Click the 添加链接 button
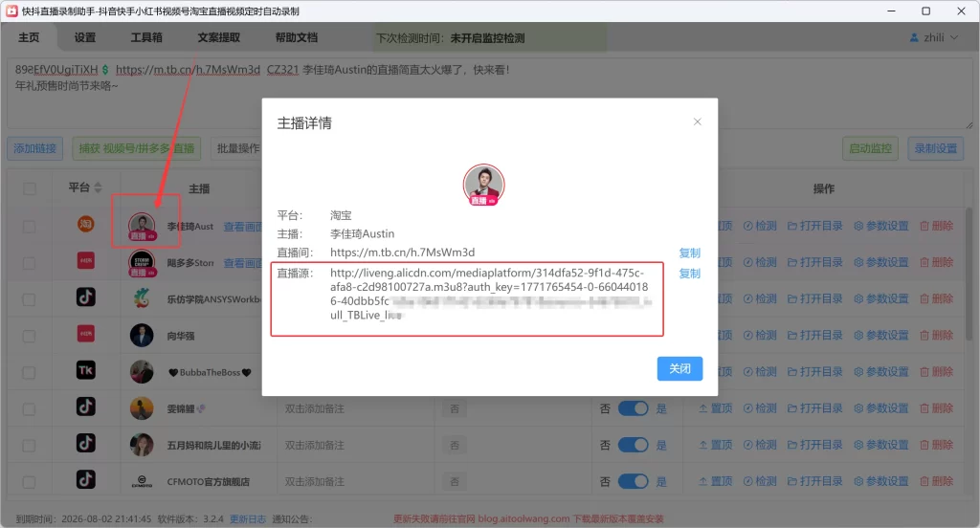Viewport: 980px width, 528px height. [x=35, y=148]
